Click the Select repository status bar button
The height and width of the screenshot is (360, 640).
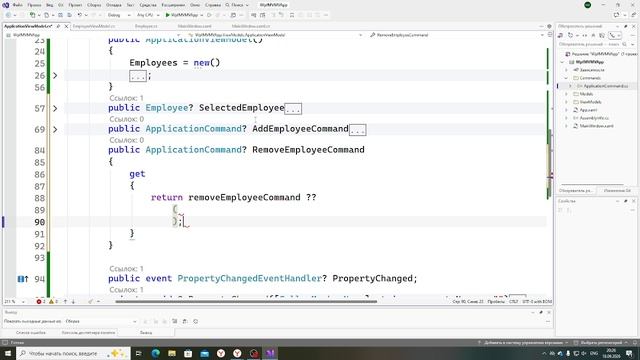pyautogui.click(x=602, y=343)
